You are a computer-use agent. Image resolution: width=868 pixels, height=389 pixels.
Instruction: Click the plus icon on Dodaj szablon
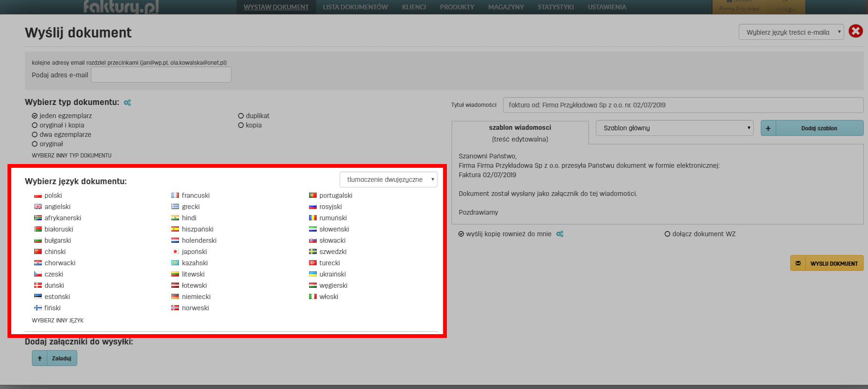tap(768, 128)
